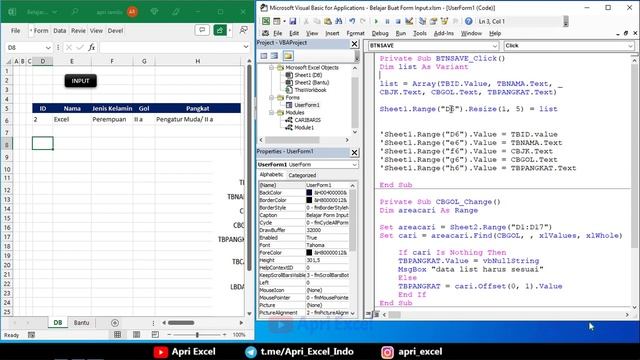Click the Excel horizontal scrollbar thumb
The width and height of the screenshot is (640, 360).
pos(181,323)
